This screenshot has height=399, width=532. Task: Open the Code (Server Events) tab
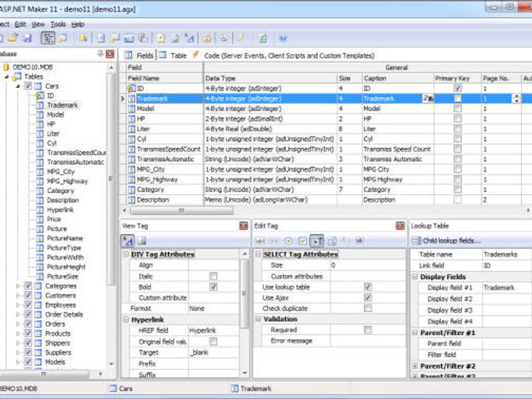point(284,55)
